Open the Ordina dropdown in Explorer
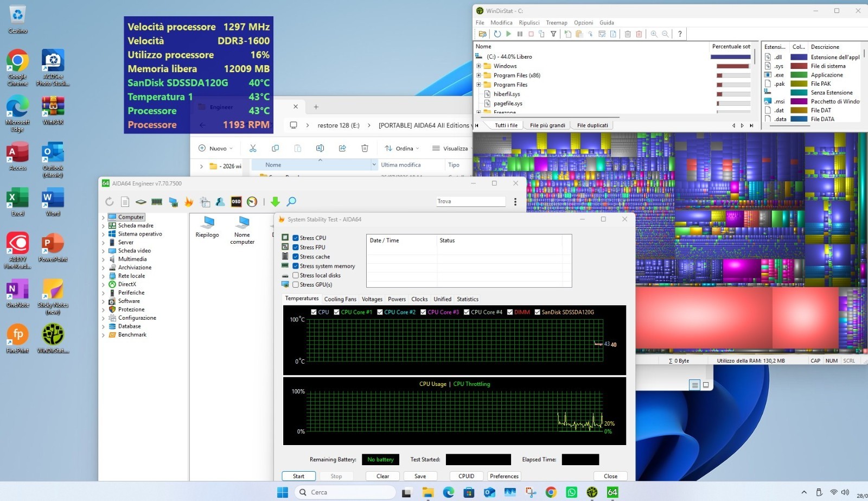This screenshot has width=868, height=501. [x=403, y=148]
